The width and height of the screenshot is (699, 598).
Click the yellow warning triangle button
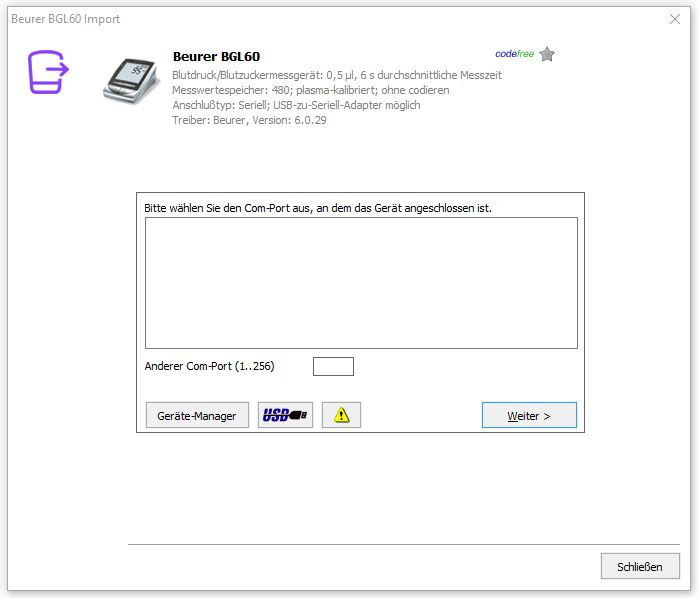[x=341, y=415]
